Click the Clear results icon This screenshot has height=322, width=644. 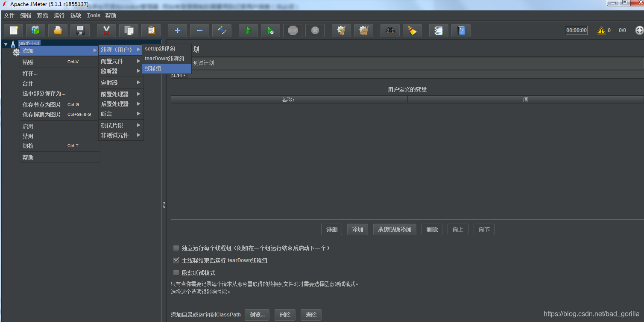click(341, 30)
